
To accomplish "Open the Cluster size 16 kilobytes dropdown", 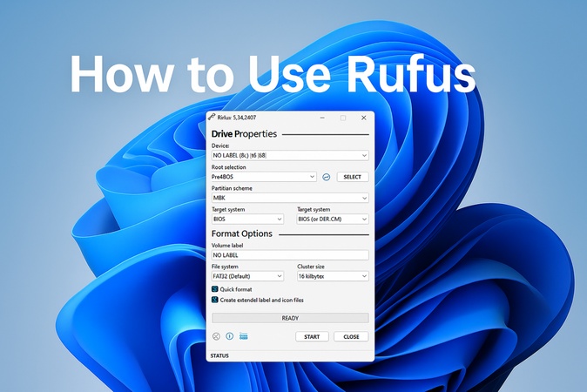I will 333,276.
